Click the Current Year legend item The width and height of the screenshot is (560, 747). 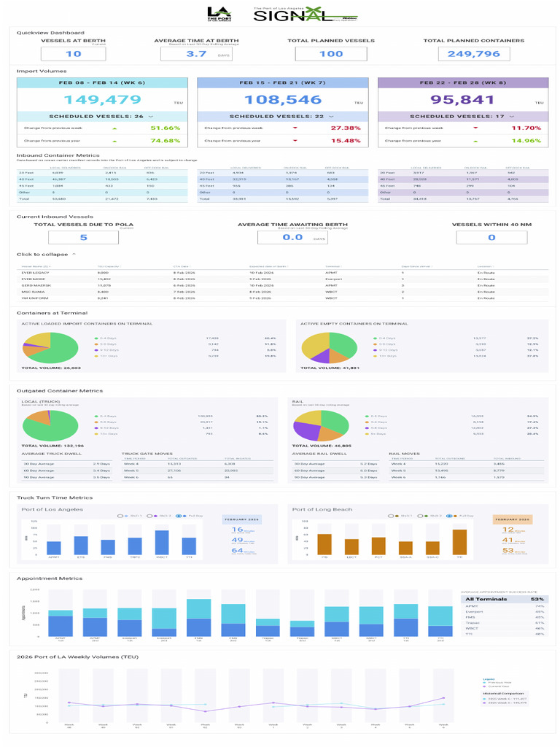(x=497, y=686)
